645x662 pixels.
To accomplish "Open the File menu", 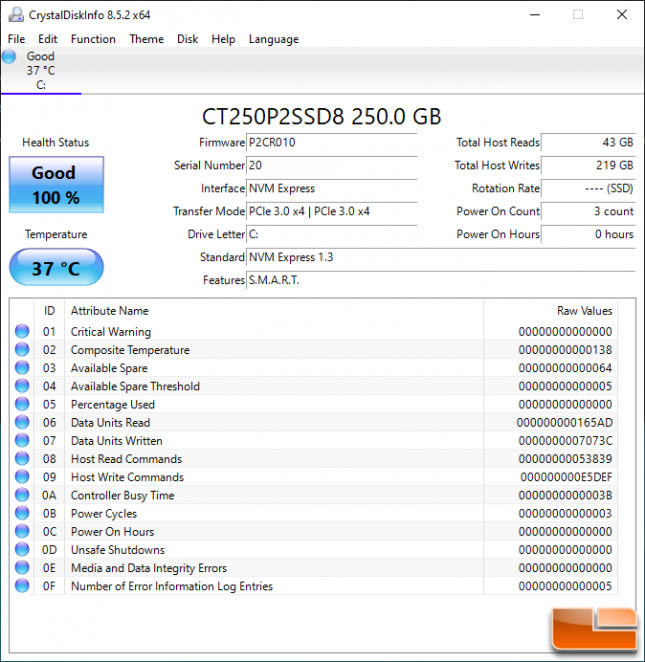I will pos(16,39).
